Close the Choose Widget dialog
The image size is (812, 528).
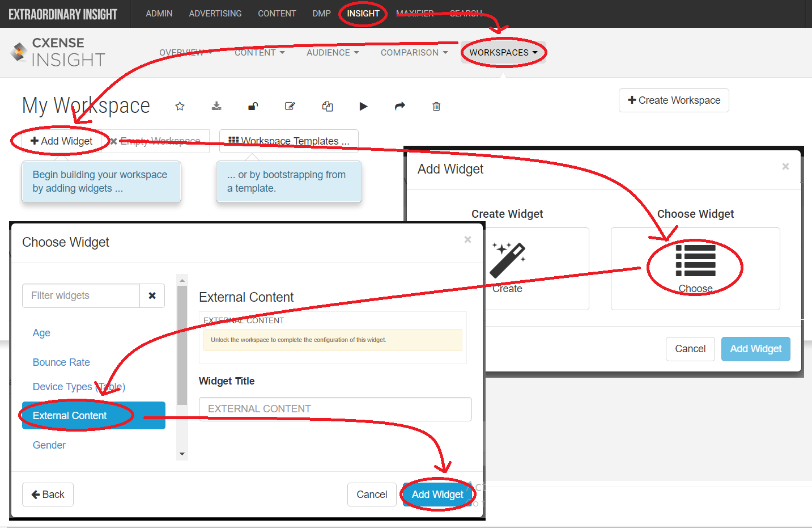pyautogui.click(x=467, y=239)
